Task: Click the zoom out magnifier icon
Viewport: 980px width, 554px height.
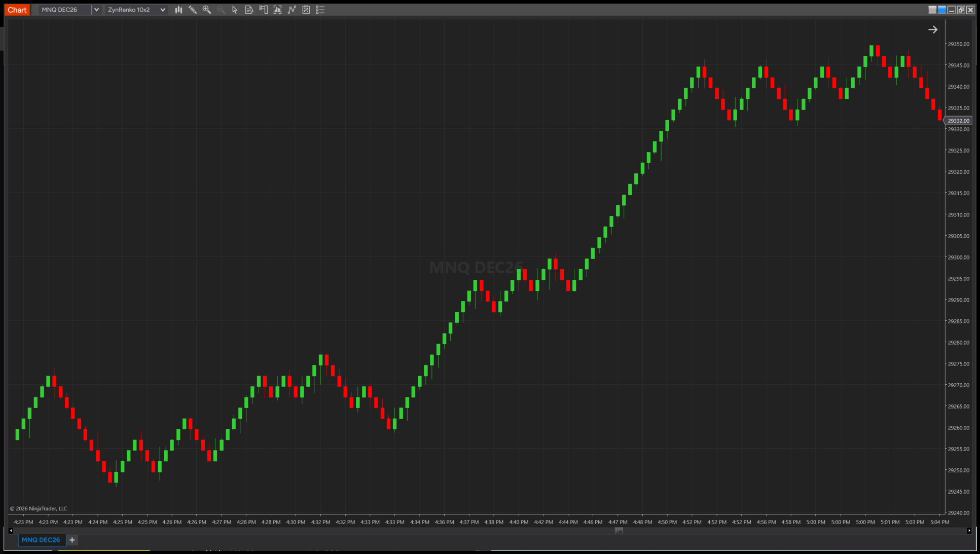Action: click(x=221, y=10)
